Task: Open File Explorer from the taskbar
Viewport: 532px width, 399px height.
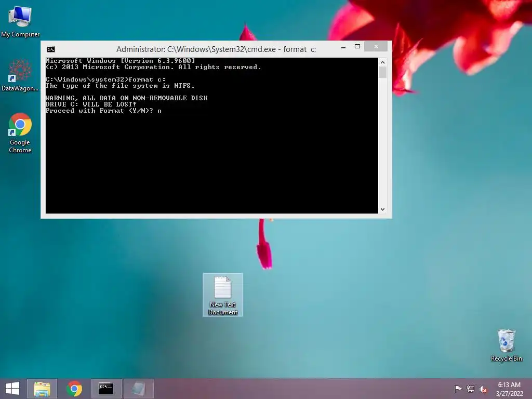Action: coord(42,389)
